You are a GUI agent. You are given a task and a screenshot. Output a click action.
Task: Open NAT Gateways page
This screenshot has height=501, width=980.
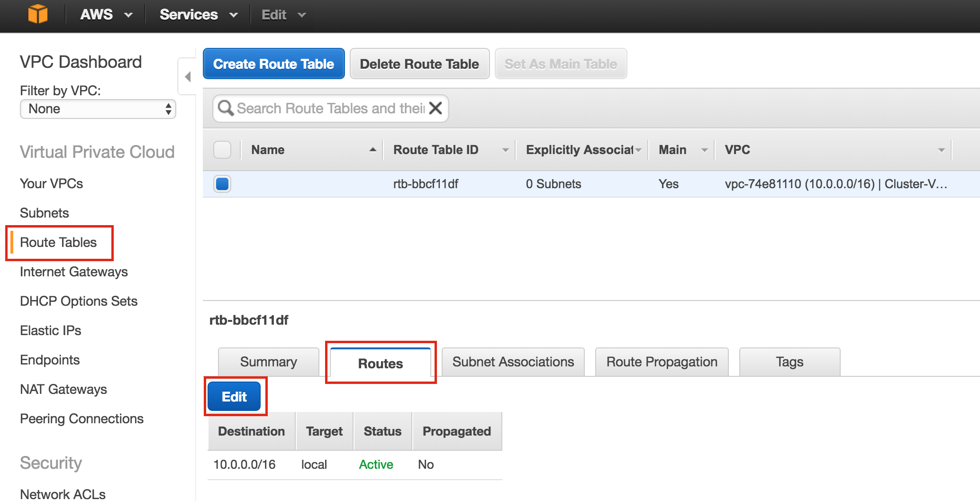[x=64, y=389]
